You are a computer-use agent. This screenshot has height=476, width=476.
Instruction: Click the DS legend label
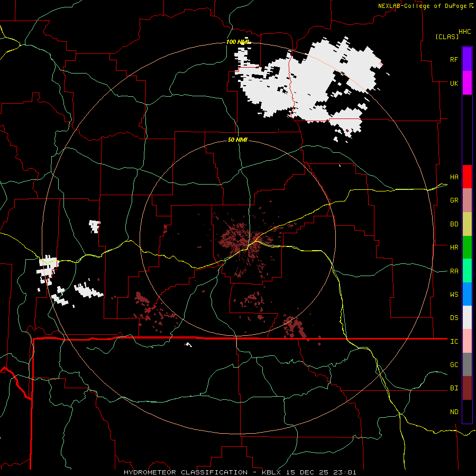454,318
